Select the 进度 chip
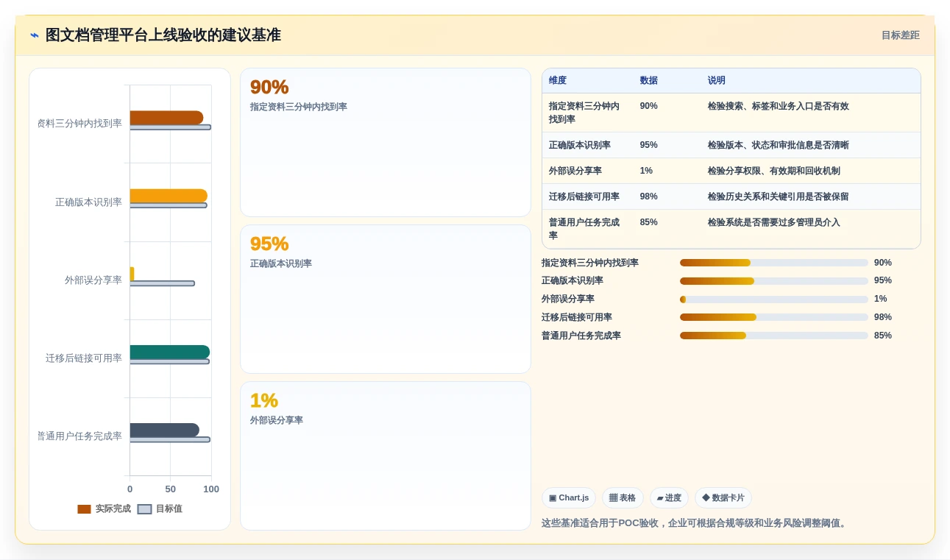Screen dimensions: 950x560 tap(669, 498)
